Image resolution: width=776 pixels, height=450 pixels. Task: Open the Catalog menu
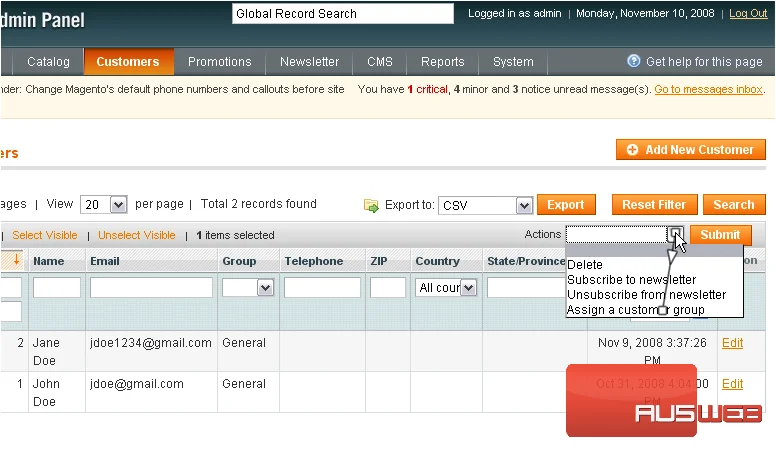[x=48, y=62]
